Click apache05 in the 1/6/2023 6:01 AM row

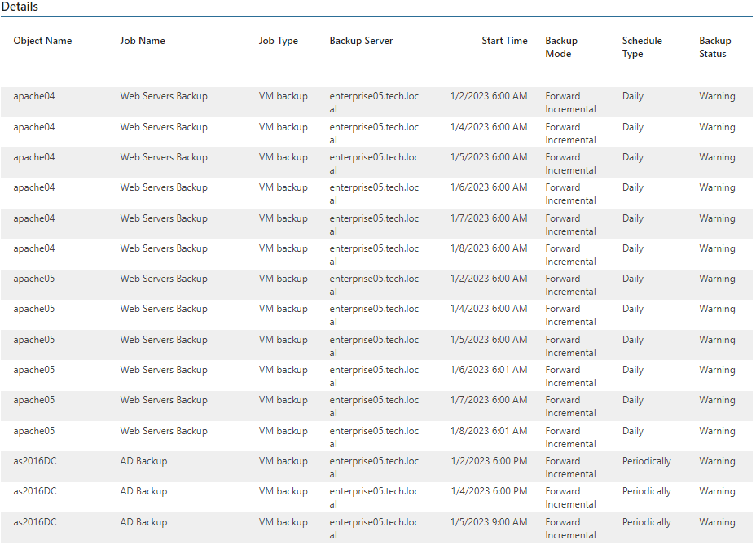pos(34,370)
